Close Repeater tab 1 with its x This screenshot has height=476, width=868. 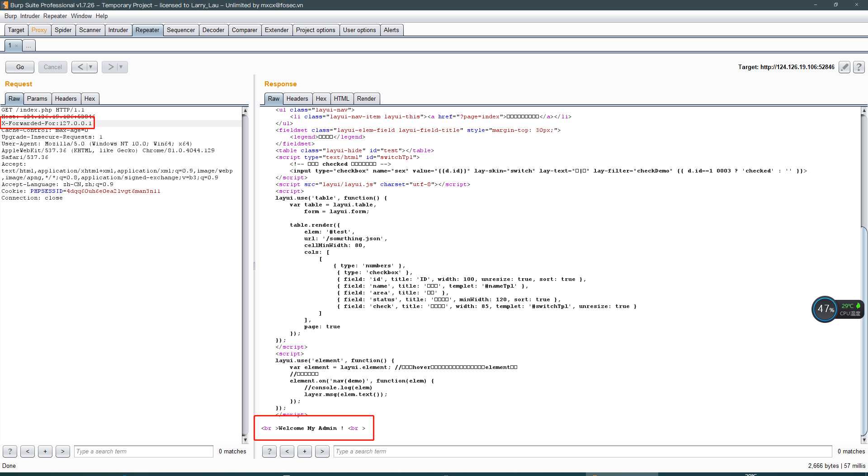[x=16, y=46]
